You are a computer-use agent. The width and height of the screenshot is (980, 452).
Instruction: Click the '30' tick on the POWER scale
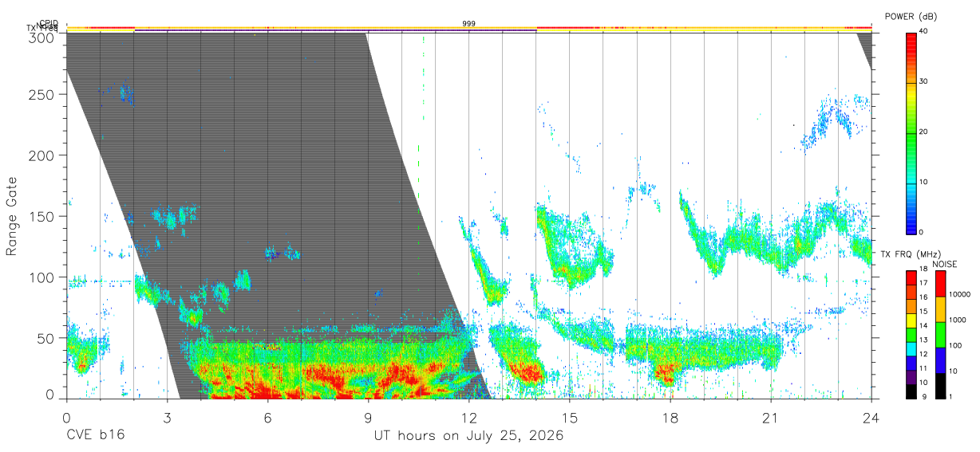[924, 82]
